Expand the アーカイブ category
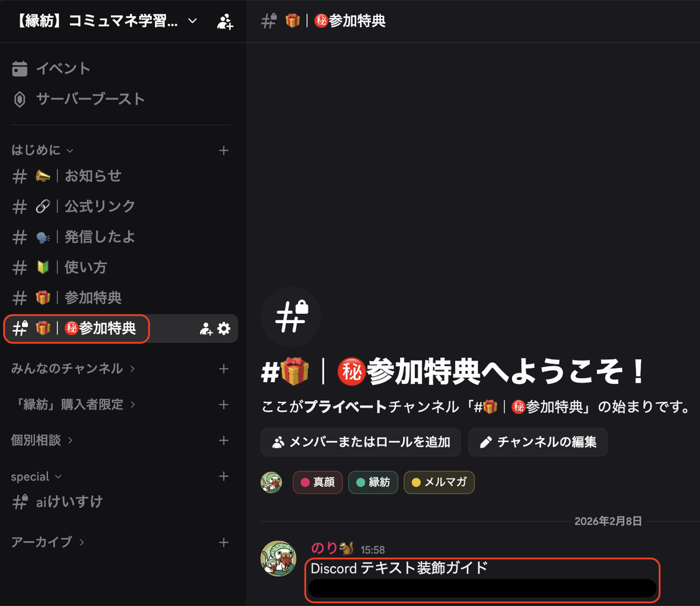 (48, 542)
